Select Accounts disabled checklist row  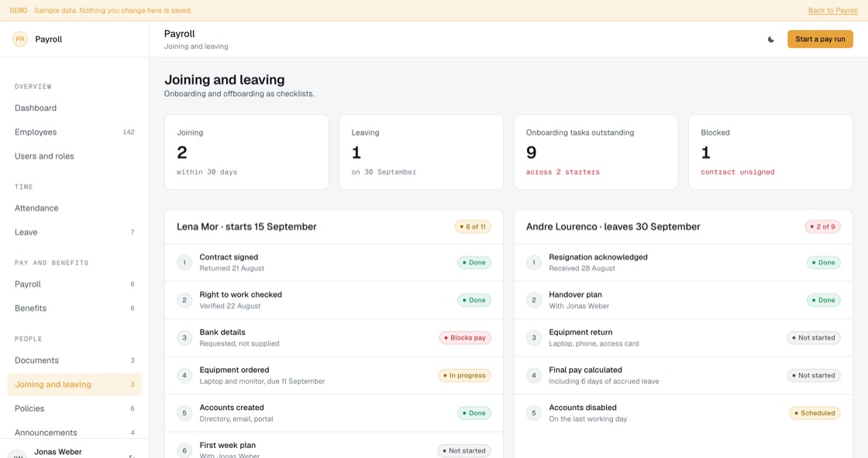683,413
